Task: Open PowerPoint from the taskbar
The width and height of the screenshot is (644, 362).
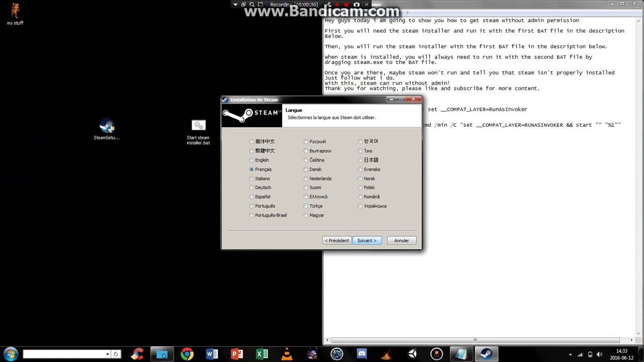Action: click(237, 354)
